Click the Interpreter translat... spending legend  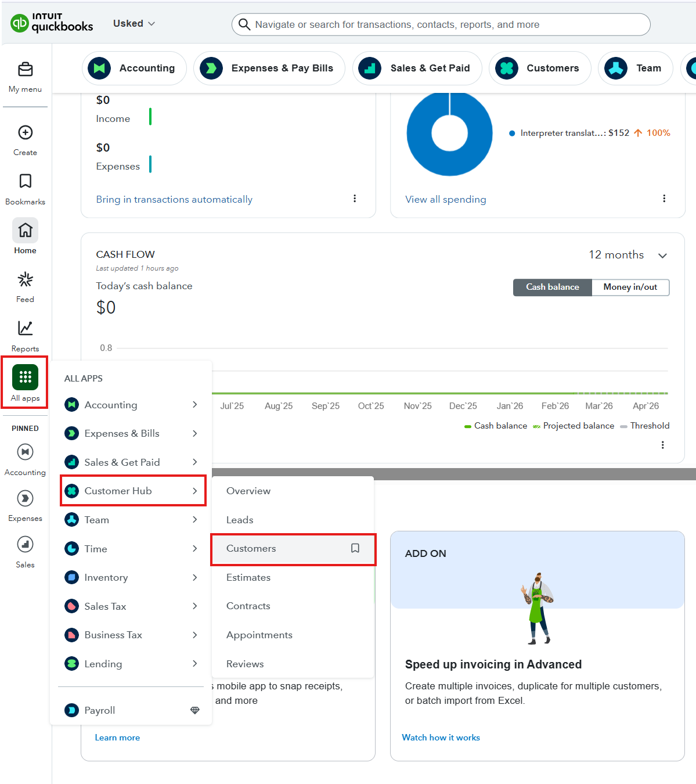pyautogui.click(x=589, y=133)
